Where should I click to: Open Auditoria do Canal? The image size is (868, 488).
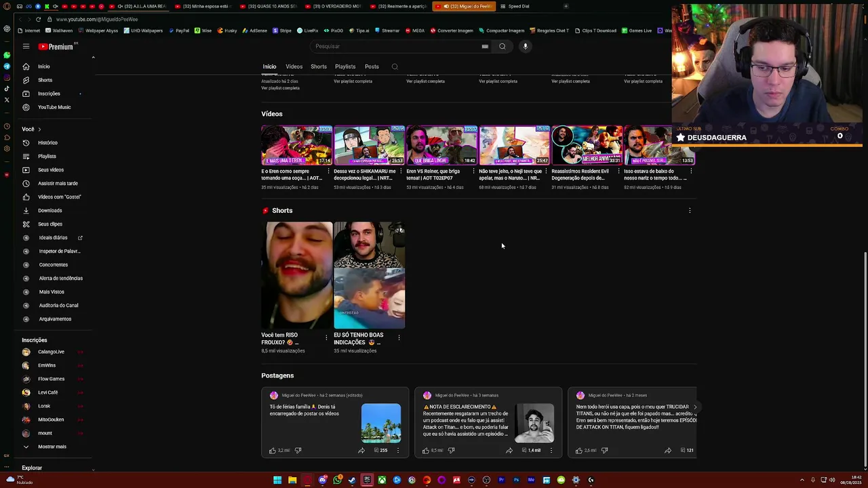58,306
